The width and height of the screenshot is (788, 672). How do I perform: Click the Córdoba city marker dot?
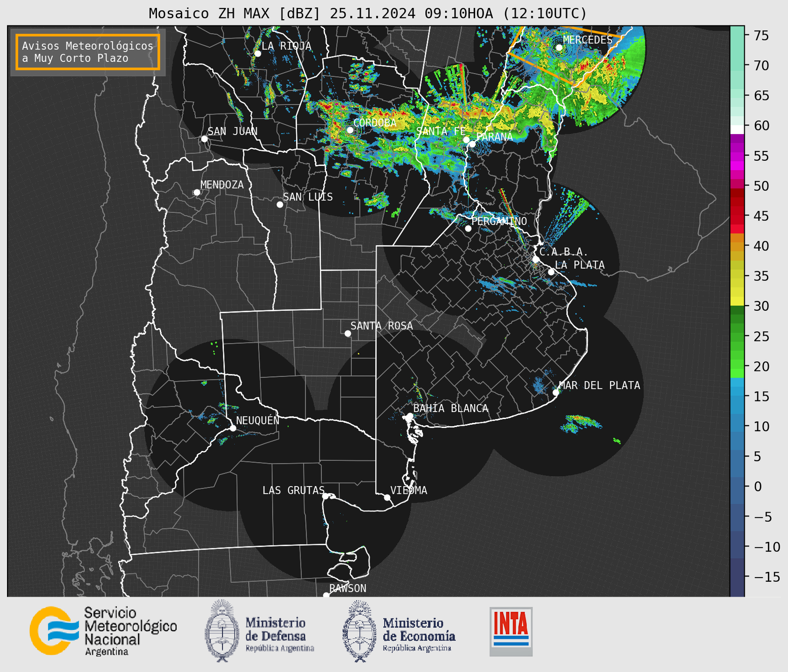coord(350,130)
